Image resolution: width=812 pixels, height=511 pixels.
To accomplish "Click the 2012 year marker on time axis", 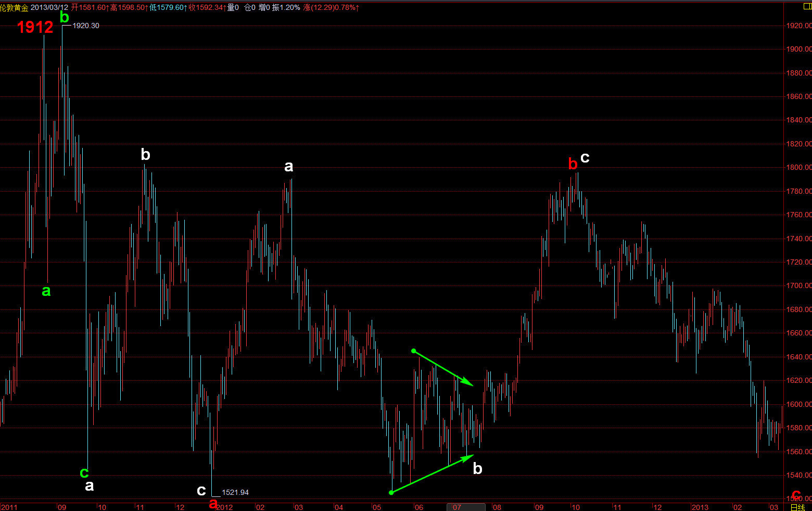I will 225,507.
